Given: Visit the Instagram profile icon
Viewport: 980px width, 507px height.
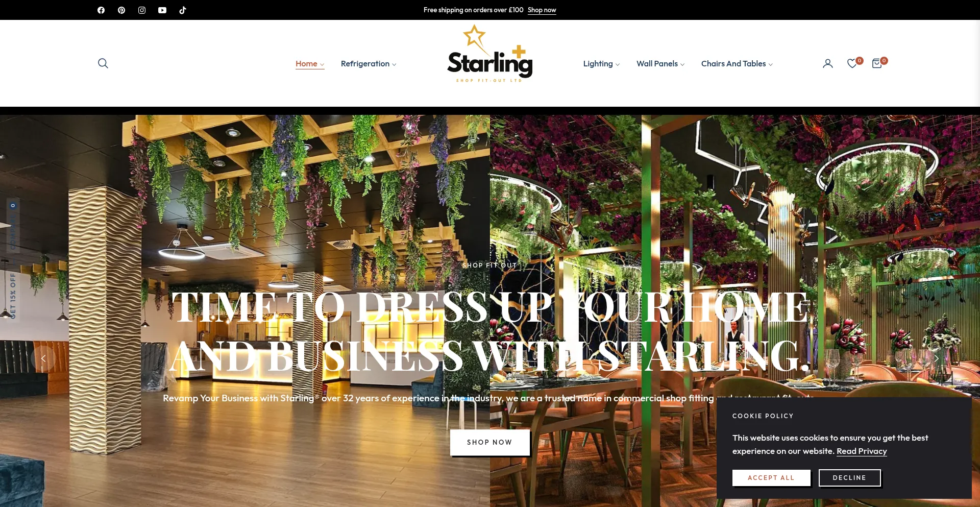Looking at the screenshot, I should tap(142, 10).
